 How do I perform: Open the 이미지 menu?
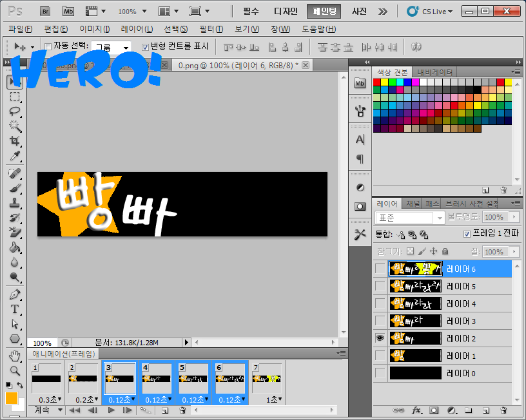tap(94, 29)
